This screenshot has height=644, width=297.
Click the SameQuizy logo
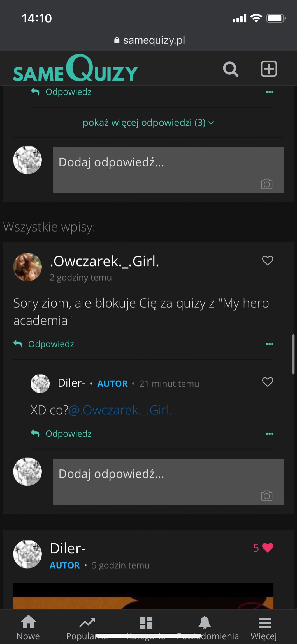tap(75, 69)
